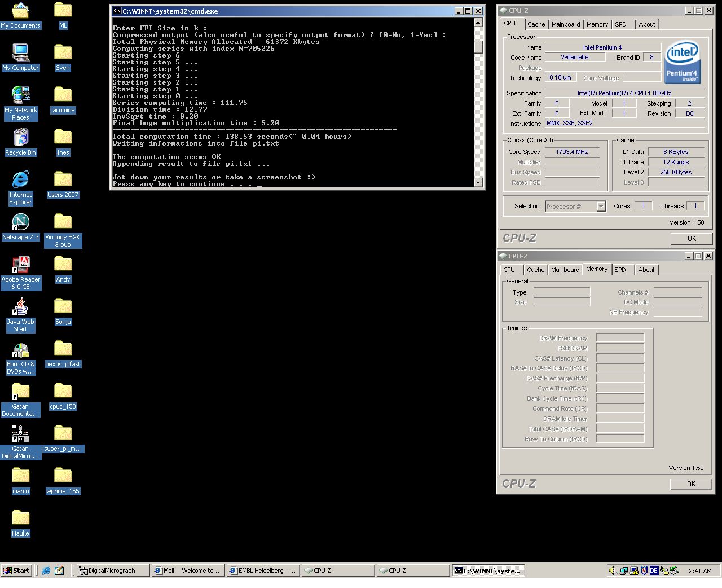The height and width of the screenshot is (588, 722).
Task: Click the Willamette code name field
Action: pos(575,57)
